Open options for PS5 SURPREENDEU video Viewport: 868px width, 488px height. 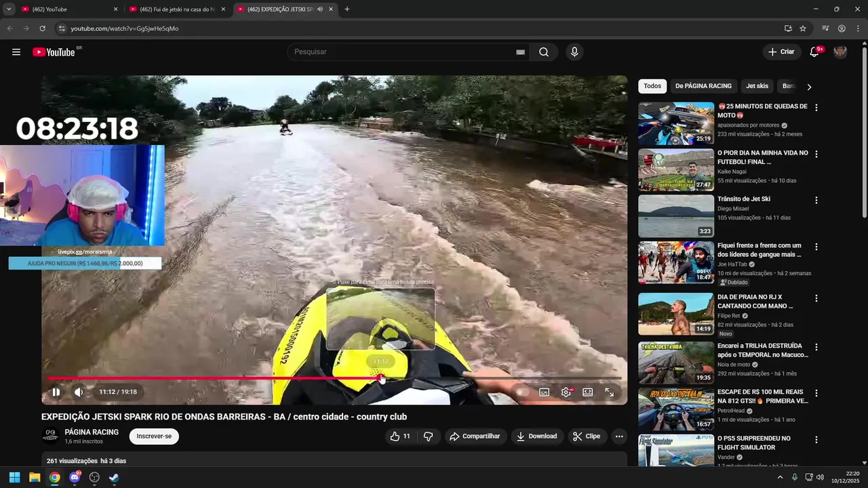[x=816, y=440]
